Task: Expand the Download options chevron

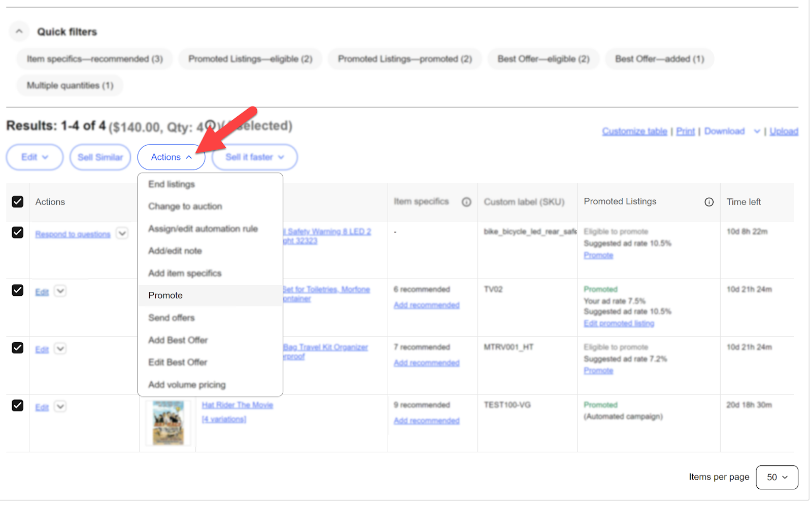Action: point(757,131)
